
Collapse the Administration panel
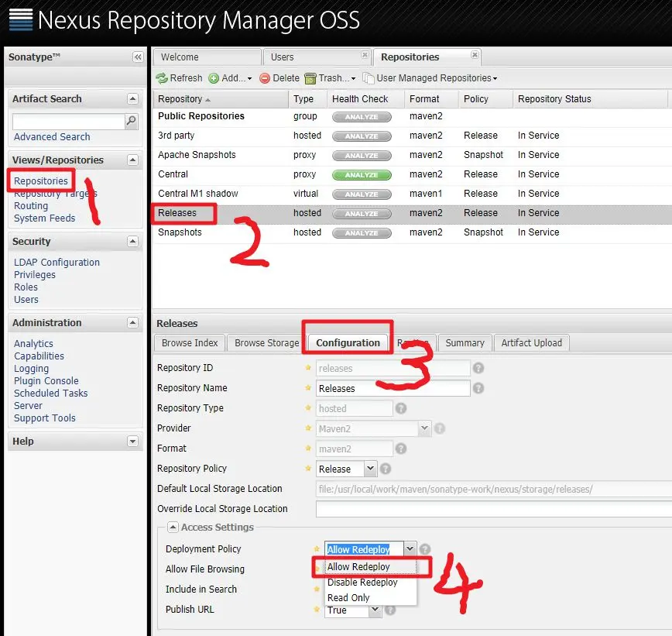[133, 322]
